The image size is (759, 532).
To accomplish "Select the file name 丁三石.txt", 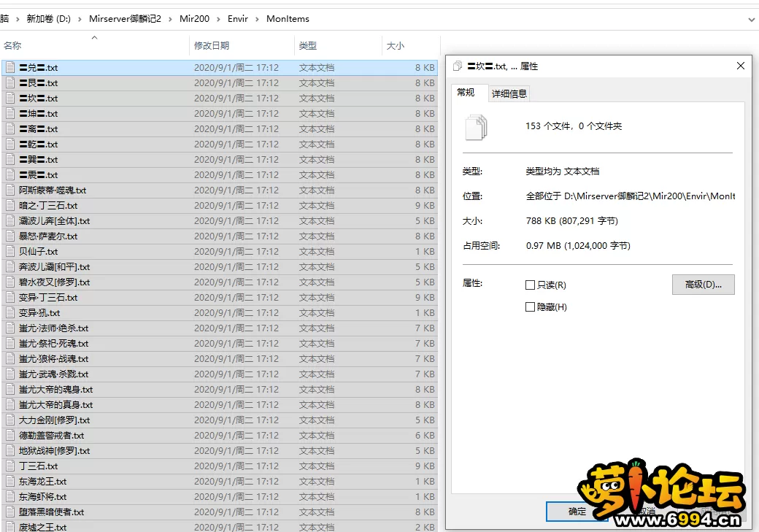I will coord(38,466).
